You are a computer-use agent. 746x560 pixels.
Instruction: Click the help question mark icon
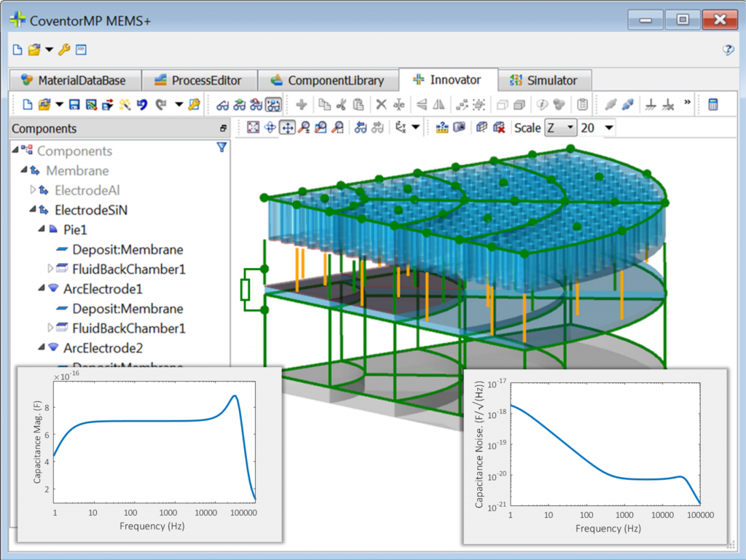[728, 50]
